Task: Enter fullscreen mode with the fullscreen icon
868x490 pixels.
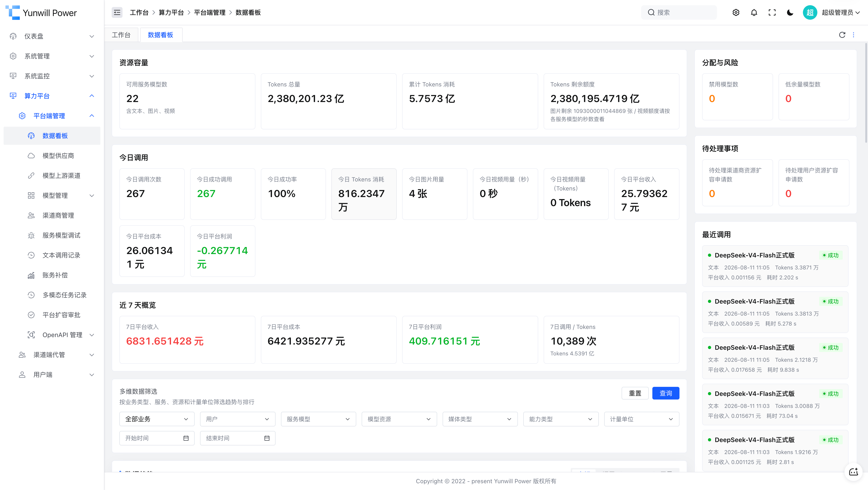Action: coord(772,12)
